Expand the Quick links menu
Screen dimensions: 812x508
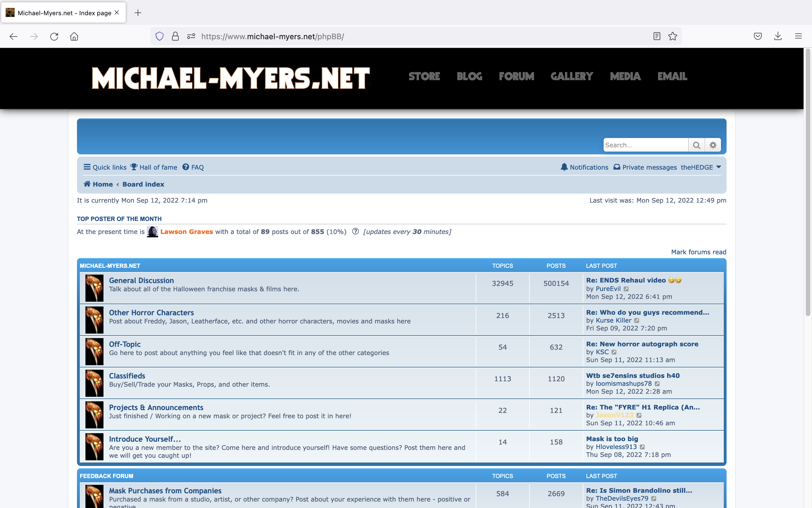tap(105, 167)
